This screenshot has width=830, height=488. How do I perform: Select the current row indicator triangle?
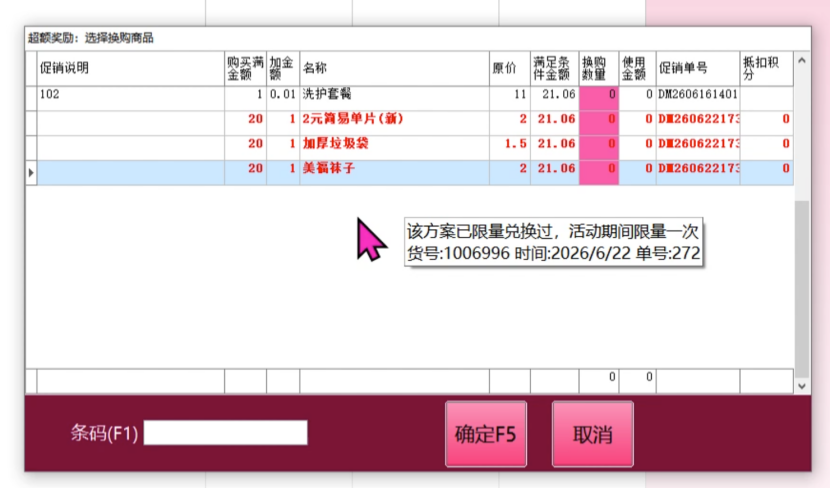tap(31, 173)
